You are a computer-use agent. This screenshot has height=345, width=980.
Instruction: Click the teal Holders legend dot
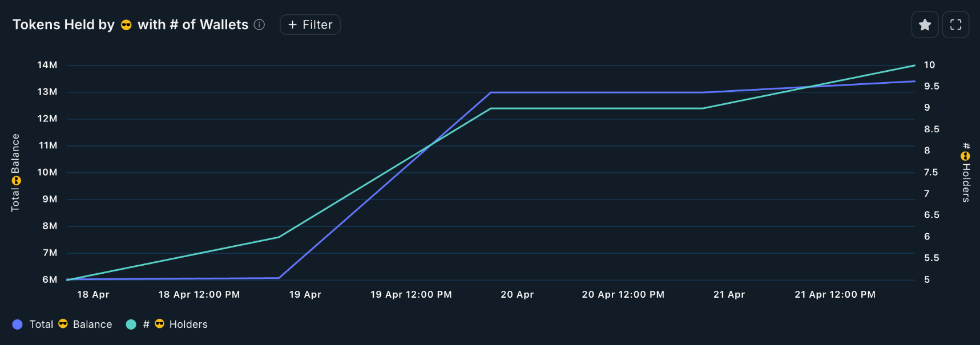[131, 324]
